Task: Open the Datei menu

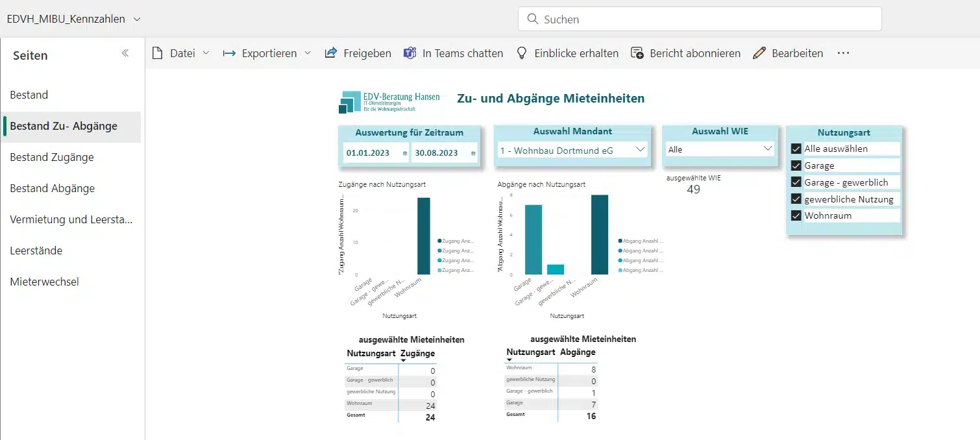Action: tap(181, 53)
